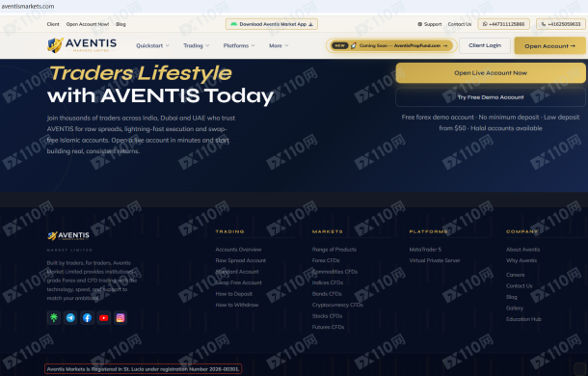This screenshot has width=588, height=376.
Task: Click the PLATFORMS footer column heading
Action: 428,231
